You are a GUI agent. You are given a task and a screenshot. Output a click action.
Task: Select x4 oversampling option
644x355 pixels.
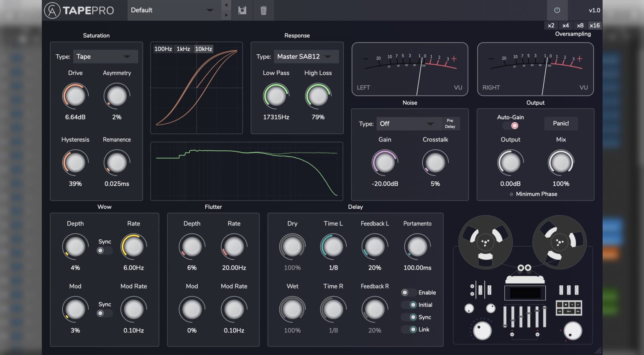coord(565,25)
